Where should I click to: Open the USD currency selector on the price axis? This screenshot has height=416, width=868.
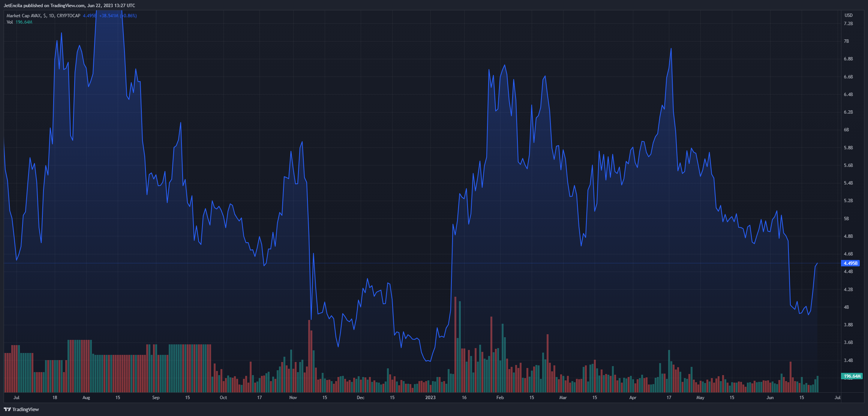tap(849, 15)
